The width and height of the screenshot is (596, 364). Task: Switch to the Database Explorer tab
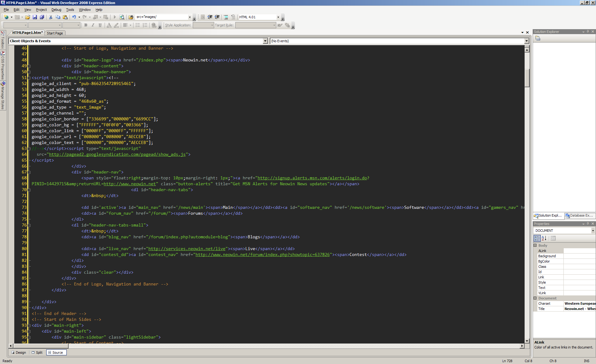tap(579, 215)
